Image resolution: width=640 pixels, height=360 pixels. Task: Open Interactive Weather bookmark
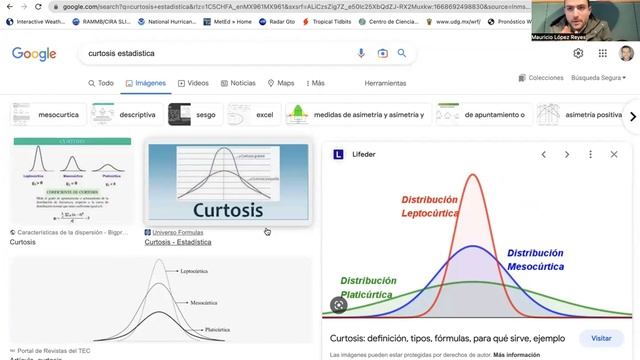[36, 22]
